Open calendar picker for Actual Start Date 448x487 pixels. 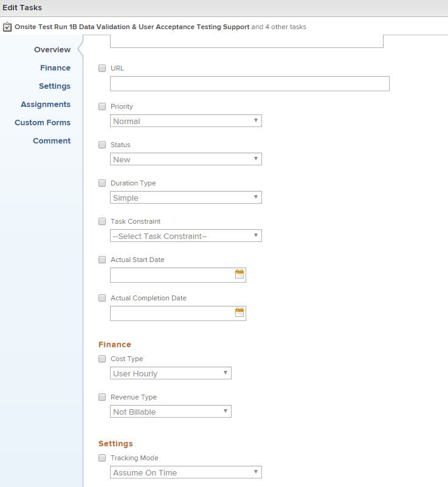(240, 275)
